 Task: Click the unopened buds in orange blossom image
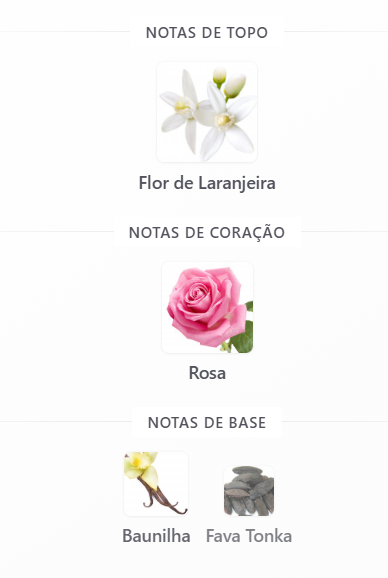pos(230,82)
